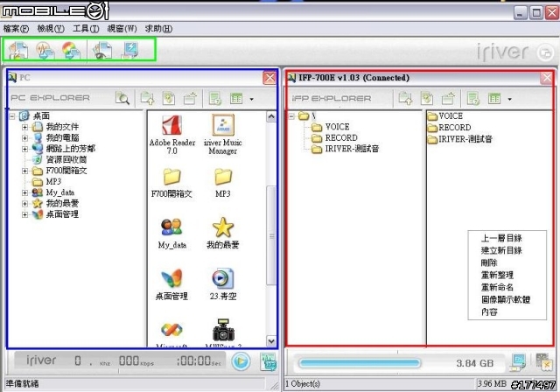
Task: Click the PC file list scroll up arrow
Action: point(271,116)
